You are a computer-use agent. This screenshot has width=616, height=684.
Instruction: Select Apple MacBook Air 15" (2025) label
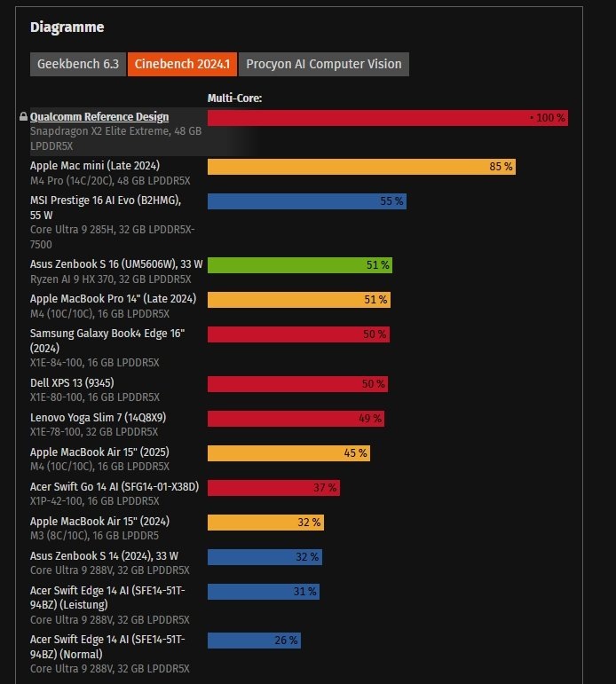pyautogui.click(x=99, y=452)
